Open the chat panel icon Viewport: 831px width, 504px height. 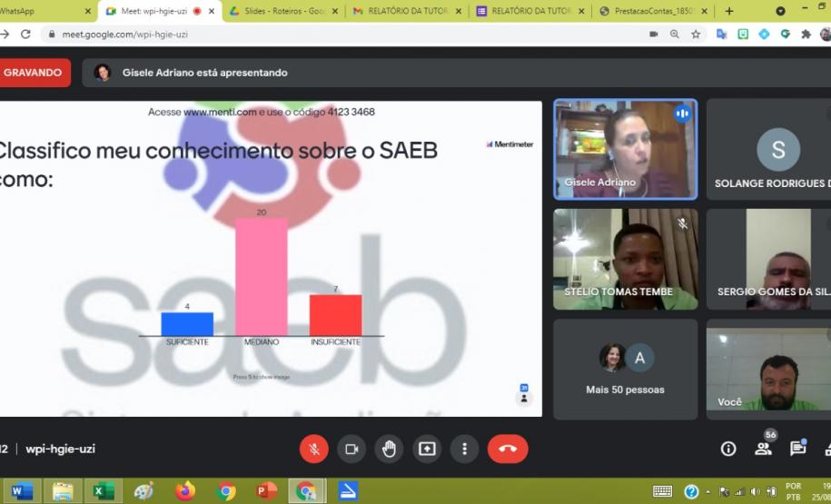tap(797, 449)
